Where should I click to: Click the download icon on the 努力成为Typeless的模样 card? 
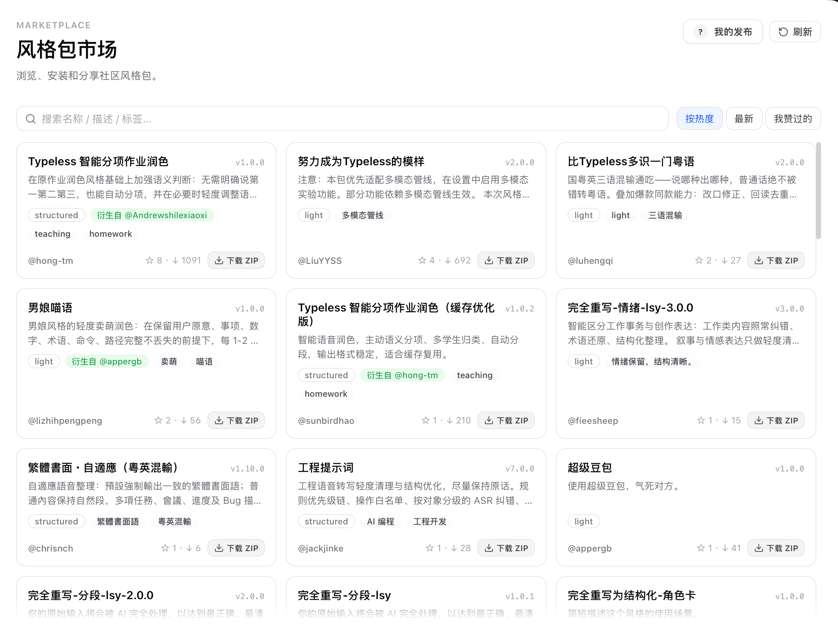click(489, 261)
